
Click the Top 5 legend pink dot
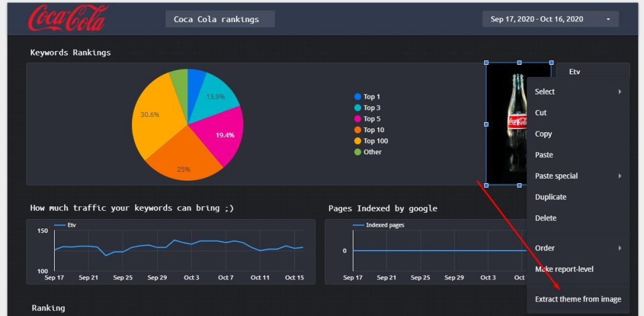point(357,119)
